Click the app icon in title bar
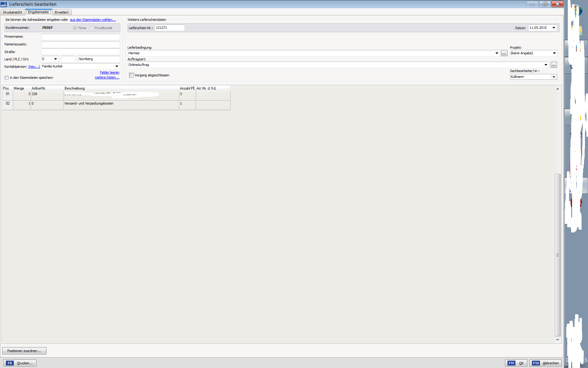The height and width of the screenshot is (368, 588). [x=4, y=4]
